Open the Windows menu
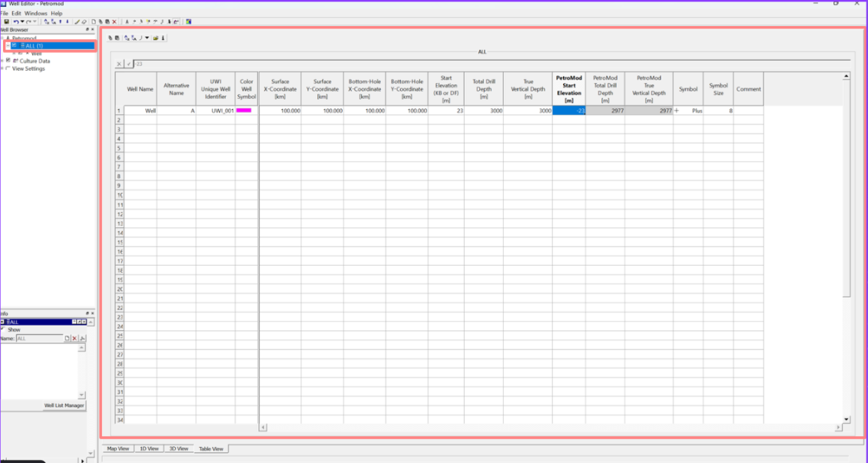This screenshot has width=868, height=463. tap(36, 13)
